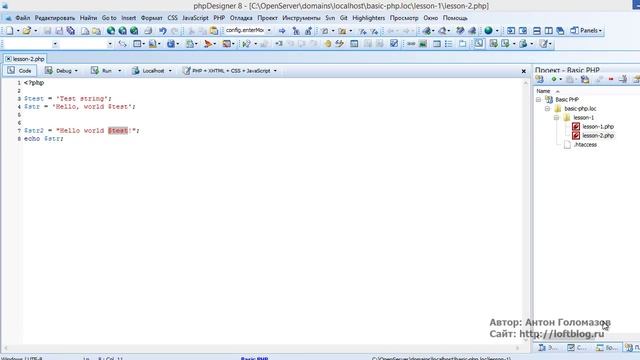Open the JavaScript menu
The width and height of the screenshot is (640, 360).
195,18
